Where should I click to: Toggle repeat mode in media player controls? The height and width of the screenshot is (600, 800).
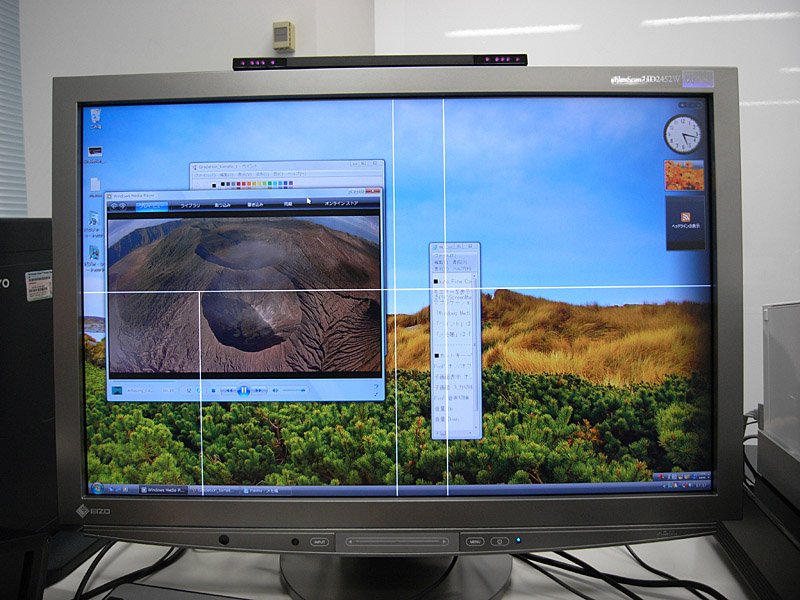click(x=198, y=390)
